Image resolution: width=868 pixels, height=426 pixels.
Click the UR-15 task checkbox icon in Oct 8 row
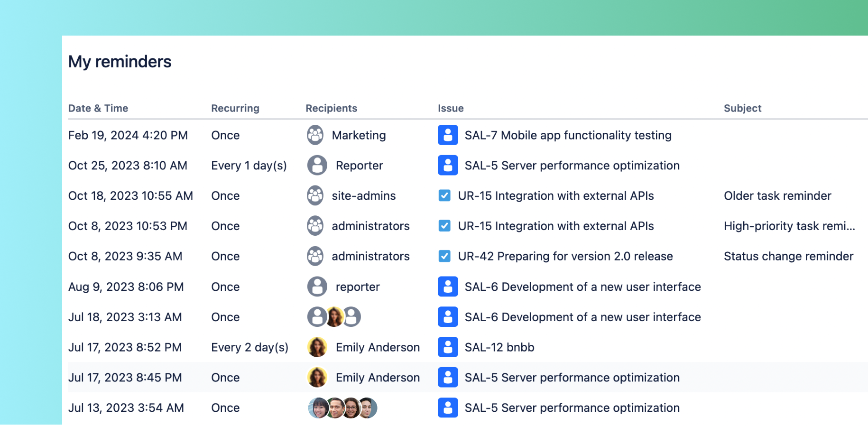point(444,226)
